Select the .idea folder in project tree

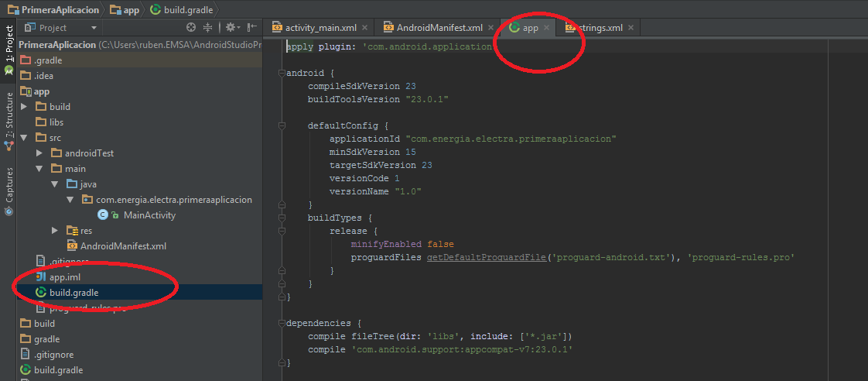pos(139,76)
